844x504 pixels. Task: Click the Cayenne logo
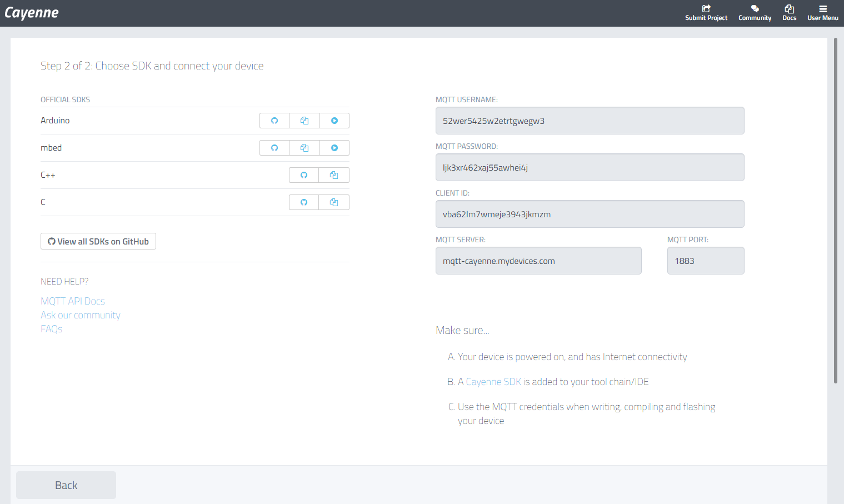pyautogui.click(x=32, y=13)
